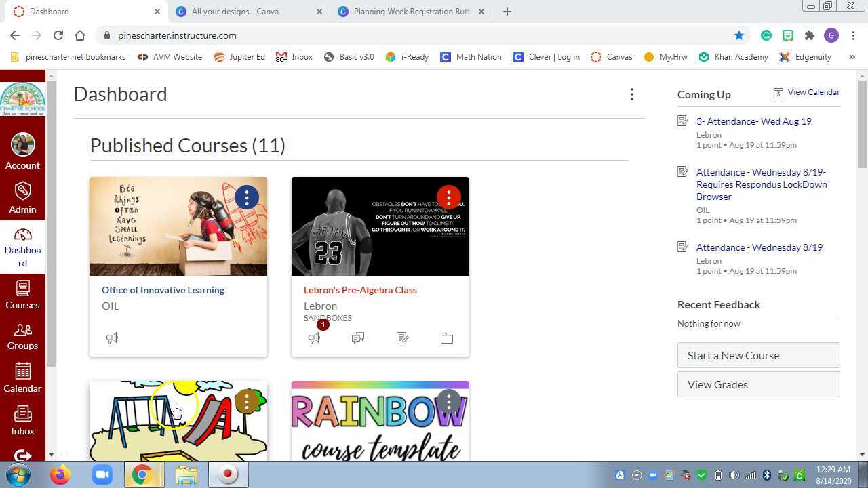Open Groups in the global navigation
Screen dimensions: 868x488
(x=22, y=336)
